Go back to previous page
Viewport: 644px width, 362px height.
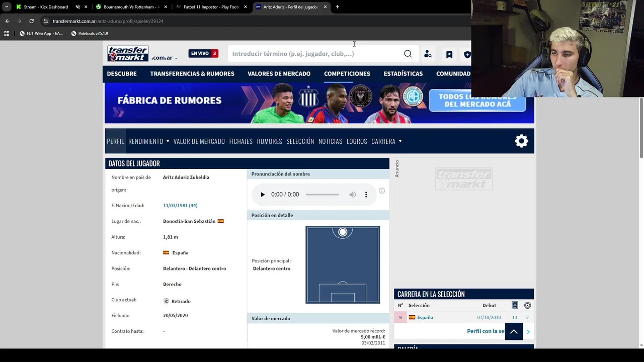point(7,21)
